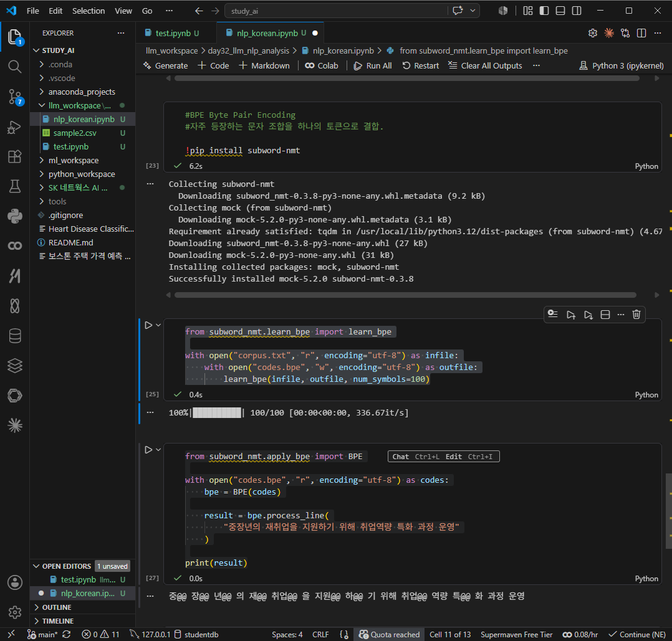Screen dimensions: 672x641
Task: Open the Copilot chat icon in title bar
Action: [458, 11]
